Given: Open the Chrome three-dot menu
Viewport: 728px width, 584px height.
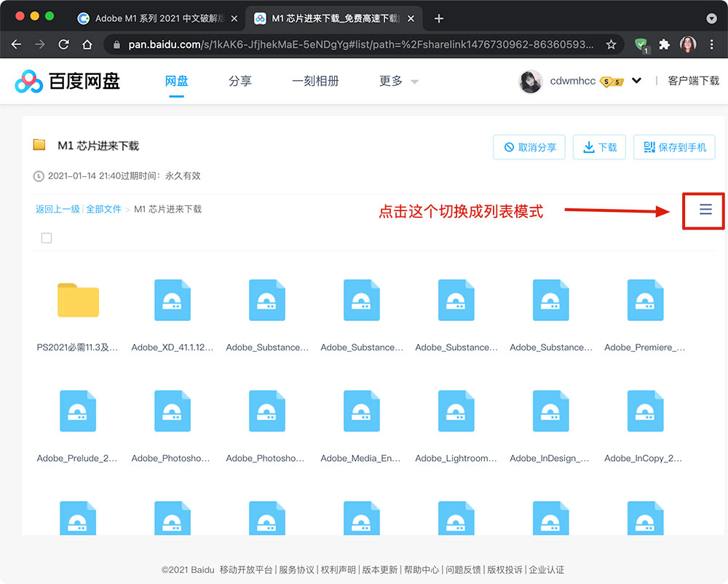Looking at the screenshot, I should 711,44.
